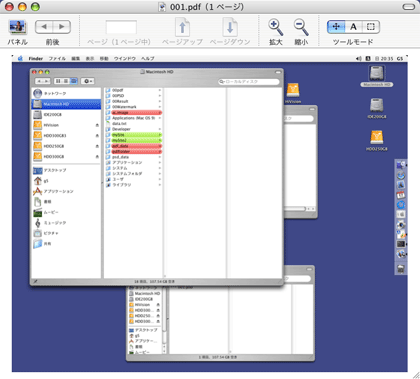Toggle the toolbar with the title bar pill button
420x379 pixels.
click(409, 7)
